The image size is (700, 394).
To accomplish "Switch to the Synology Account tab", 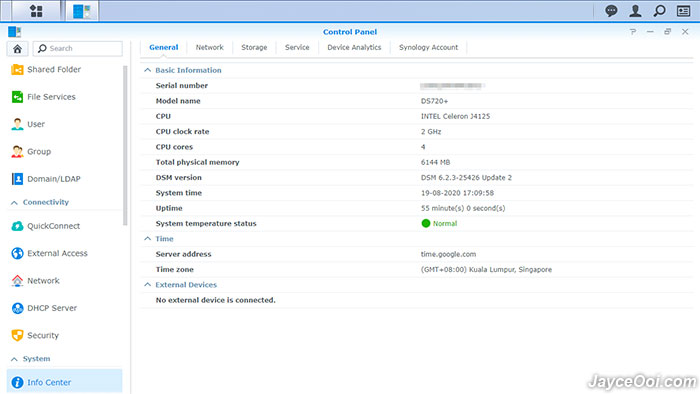I will click(x=428, y=47).
